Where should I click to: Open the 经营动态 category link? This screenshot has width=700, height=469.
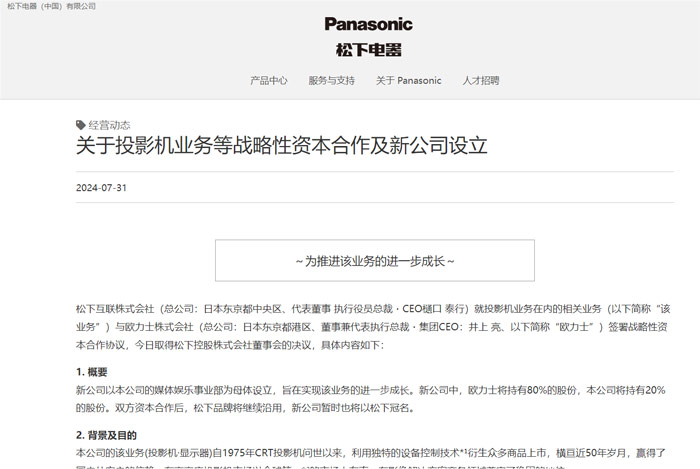coord(109,125)
